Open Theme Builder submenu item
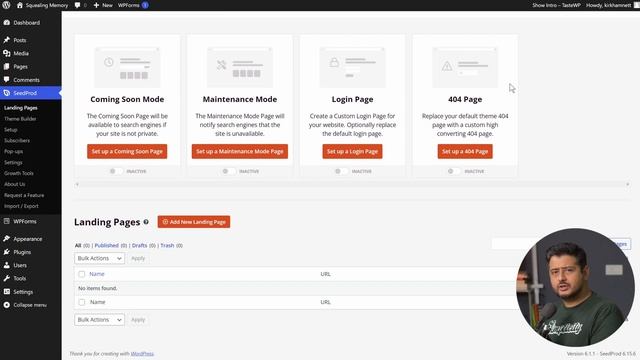The height and width of the screenshot is (360, 640). 20,119
